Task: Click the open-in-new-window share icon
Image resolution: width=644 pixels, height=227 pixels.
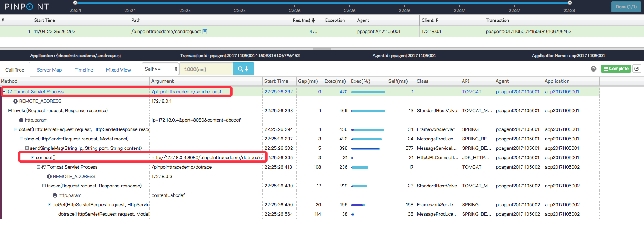Action: [637, 69]
